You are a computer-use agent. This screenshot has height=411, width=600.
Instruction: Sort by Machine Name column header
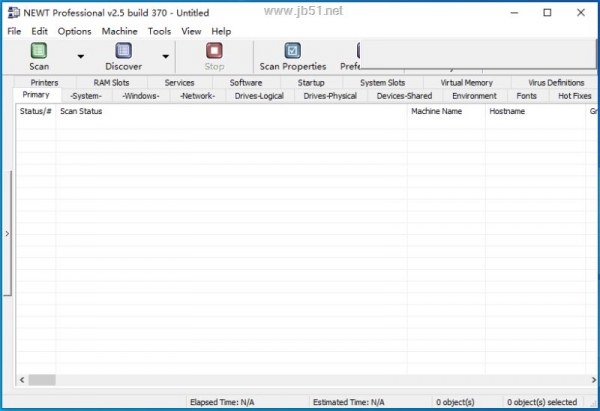coord(436,111)
